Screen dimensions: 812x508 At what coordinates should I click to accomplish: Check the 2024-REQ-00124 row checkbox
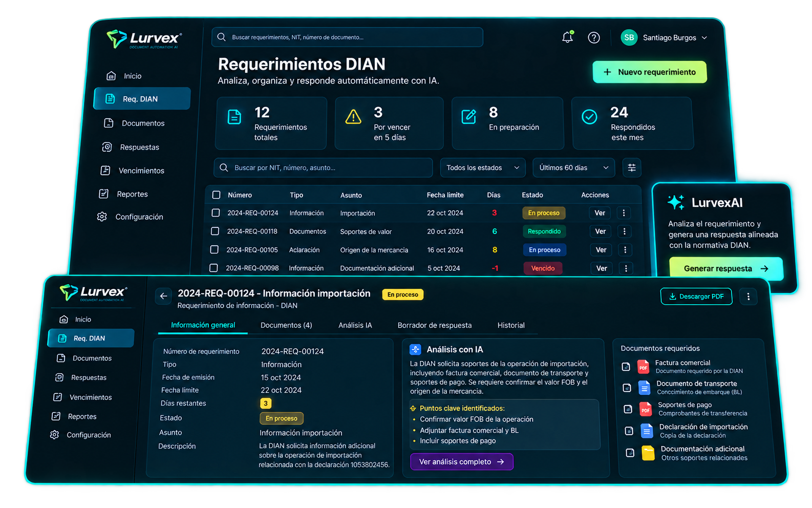[x=216, y=213]
